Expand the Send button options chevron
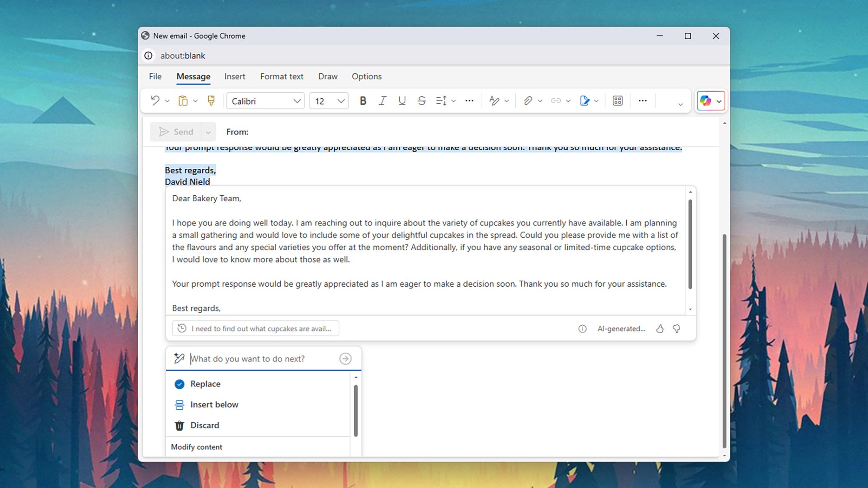Viewport: 868px width, 488px height. click(208, 131)
